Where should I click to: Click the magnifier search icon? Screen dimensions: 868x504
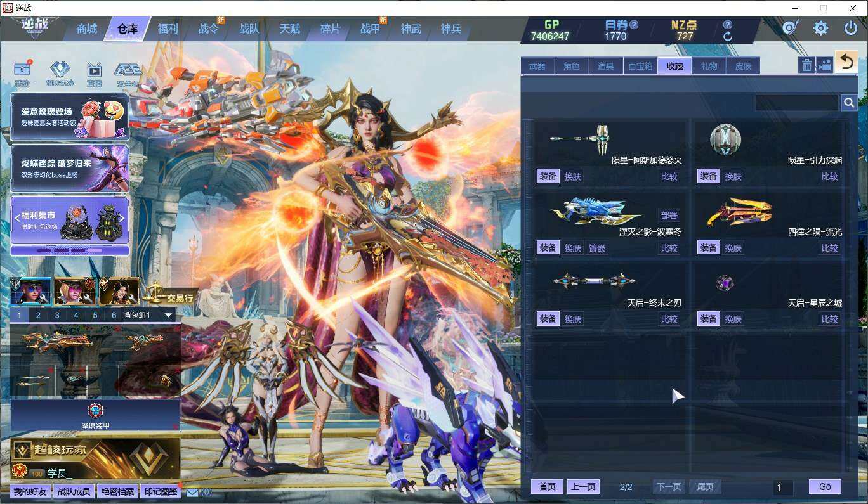pyautogui.click(x=849, y=103)
